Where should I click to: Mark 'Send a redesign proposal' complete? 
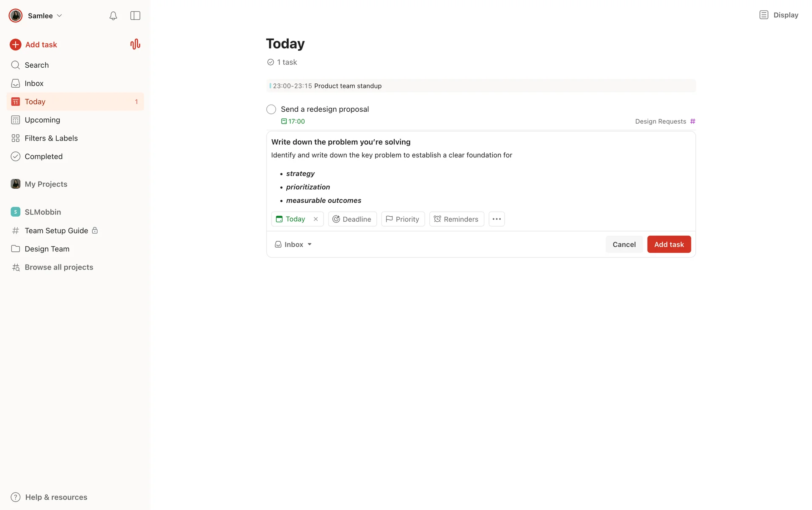pyautogui.click(x=271, y=110)
